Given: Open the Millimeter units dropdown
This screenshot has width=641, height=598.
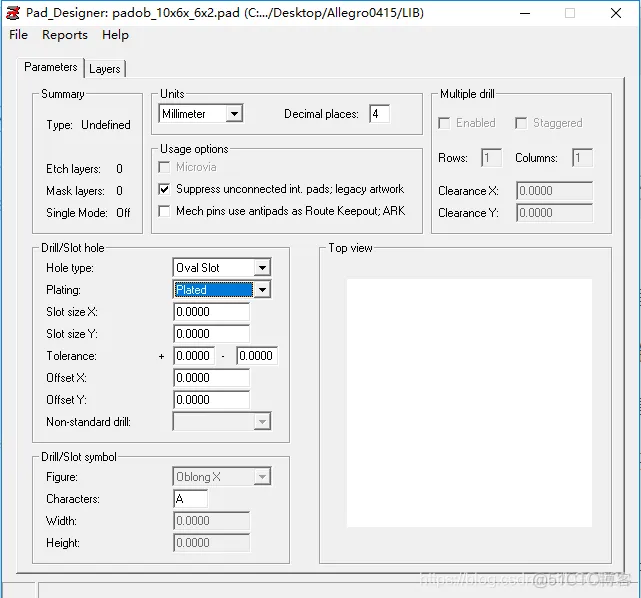Looking at the screenshot, I should [x=201, y=114].
